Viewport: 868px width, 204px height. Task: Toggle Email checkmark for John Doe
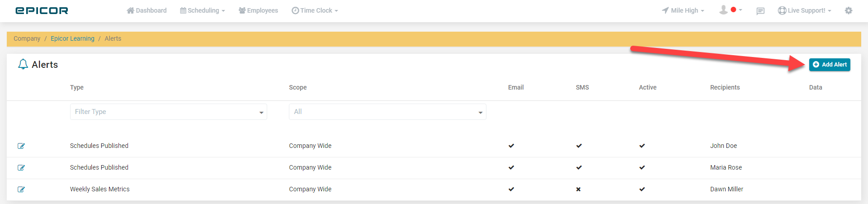pyautogui.click(x=511, y=146)
